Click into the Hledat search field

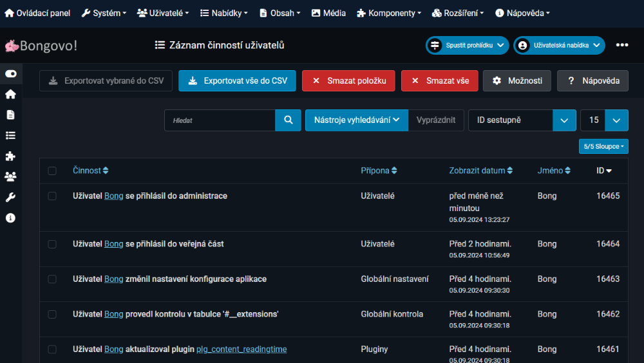tap(220, 120)
